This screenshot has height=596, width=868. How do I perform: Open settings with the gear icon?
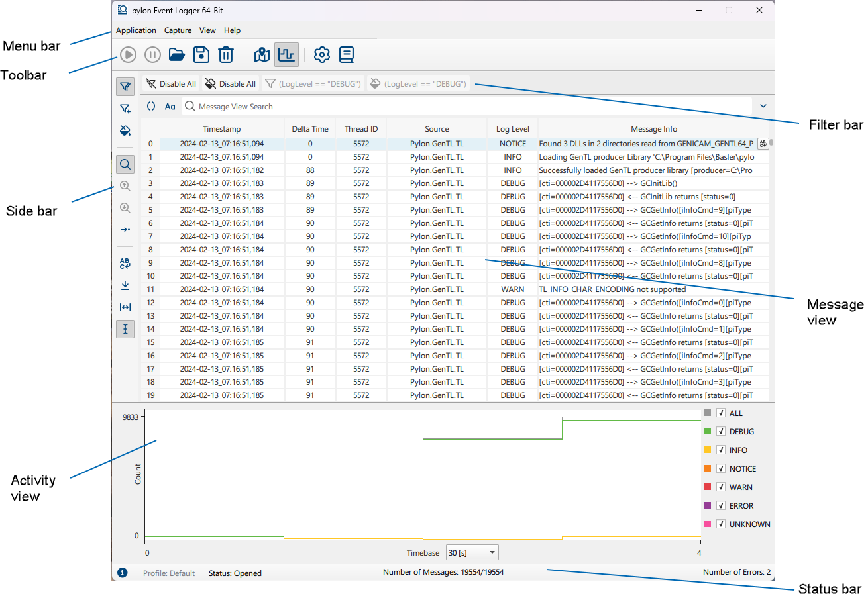322,55
